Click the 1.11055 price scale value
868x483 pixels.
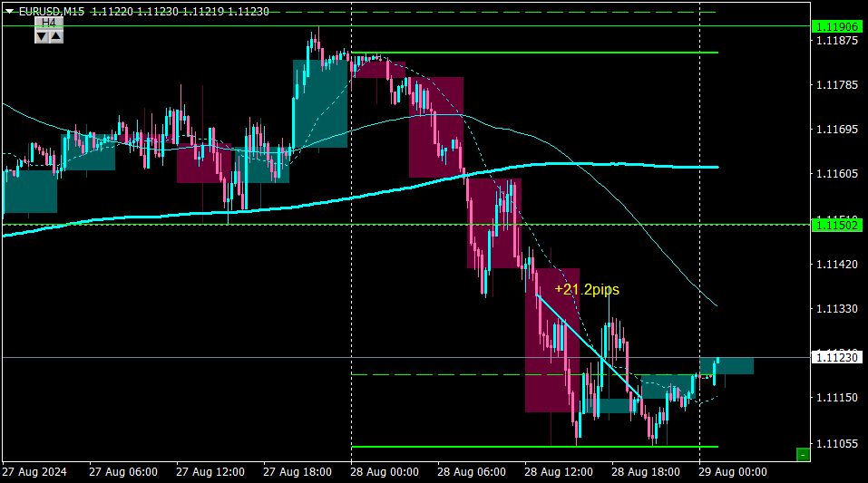(x=837, y=444)
